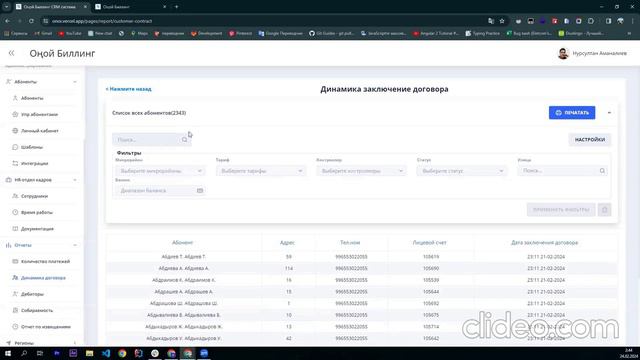Collapse the Абоненты sidebar group chevron
This screenshot has height=360, width=640.
75,82
